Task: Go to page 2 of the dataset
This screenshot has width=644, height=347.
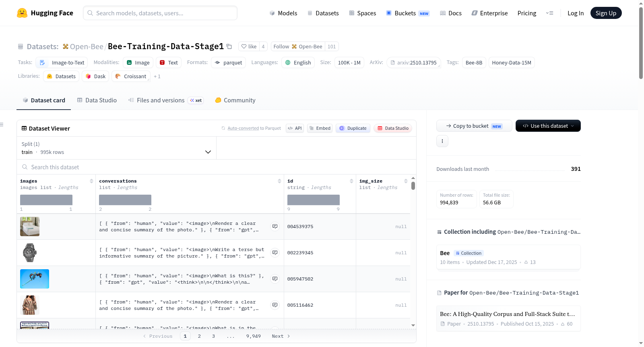Action: (x=199, y=336)
